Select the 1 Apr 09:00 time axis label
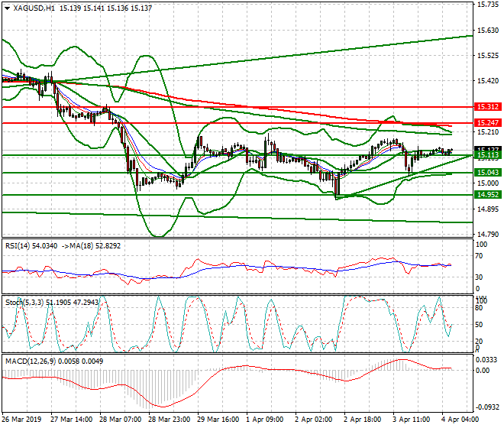This screenshot has width=504, height=428. (x=265, y=420)
